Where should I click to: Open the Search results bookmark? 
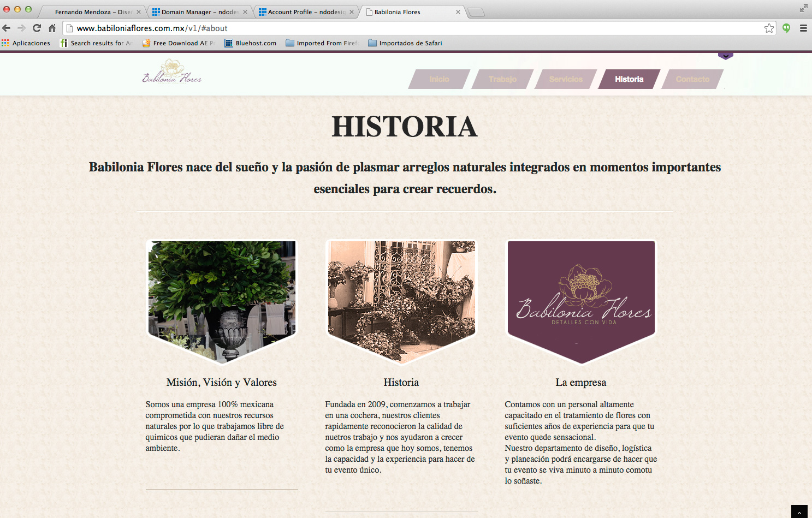coord(97,43)
